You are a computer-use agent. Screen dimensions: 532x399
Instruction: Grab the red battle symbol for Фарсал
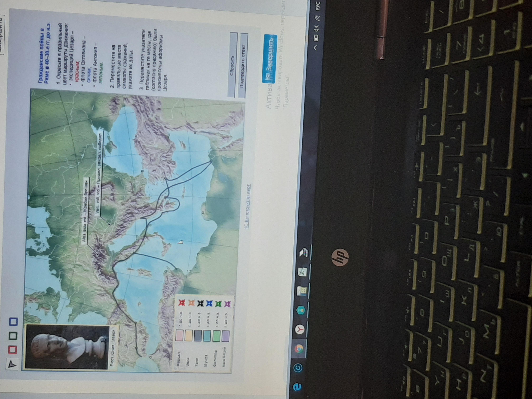pos(182,303)
